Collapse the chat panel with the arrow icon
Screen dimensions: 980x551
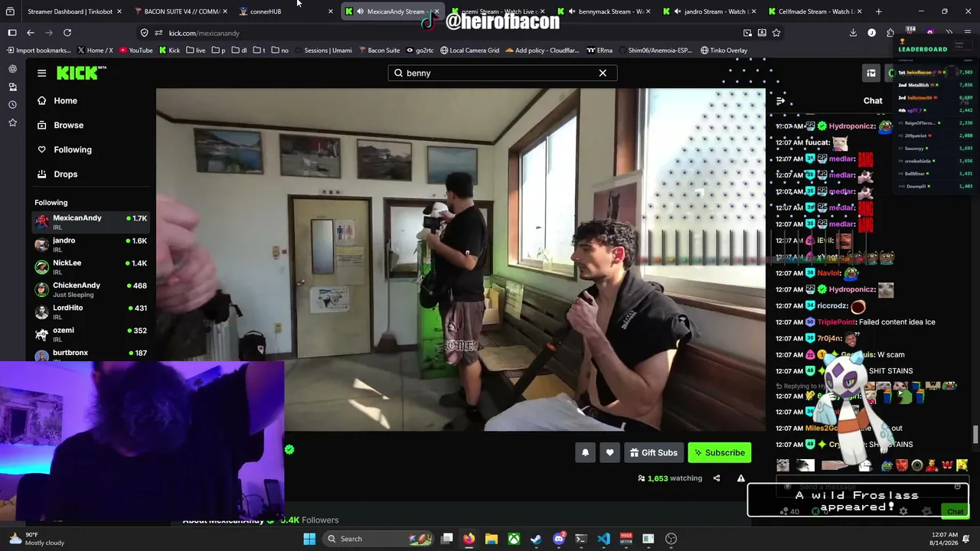click(x=780, y=100)
